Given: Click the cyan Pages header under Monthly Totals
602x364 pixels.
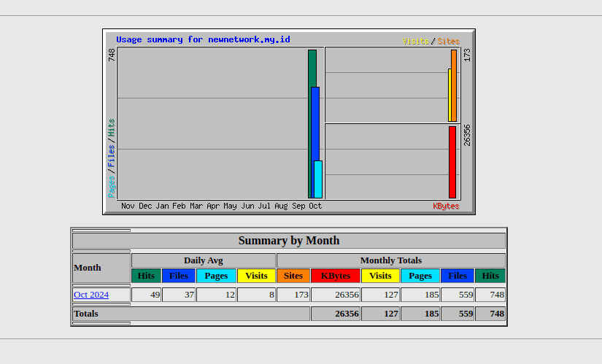Looking at the screenshot, I should tap(420, 276).
